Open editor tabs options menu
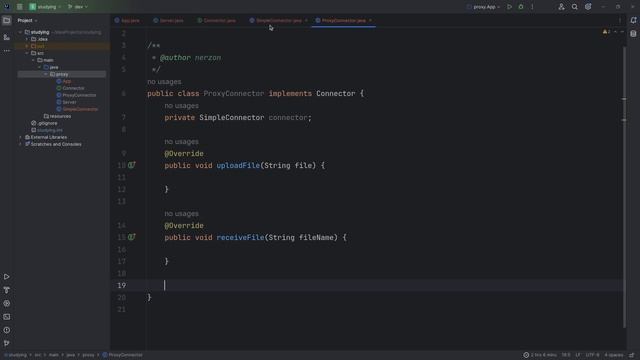The image size is (640, 360). pyautogui.click(x=620, y=20)
